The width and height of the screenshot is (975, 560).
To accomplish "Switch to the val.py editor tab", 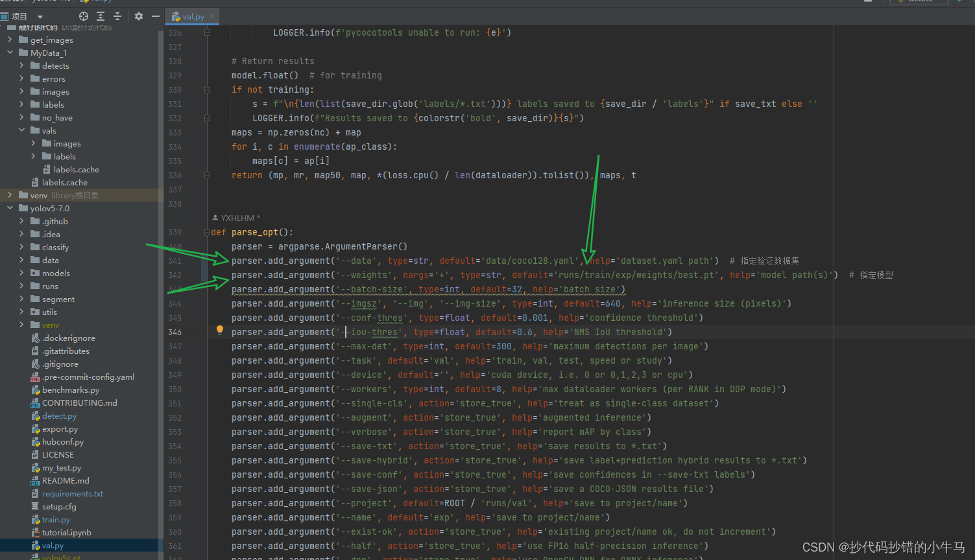I will (193, 16).
